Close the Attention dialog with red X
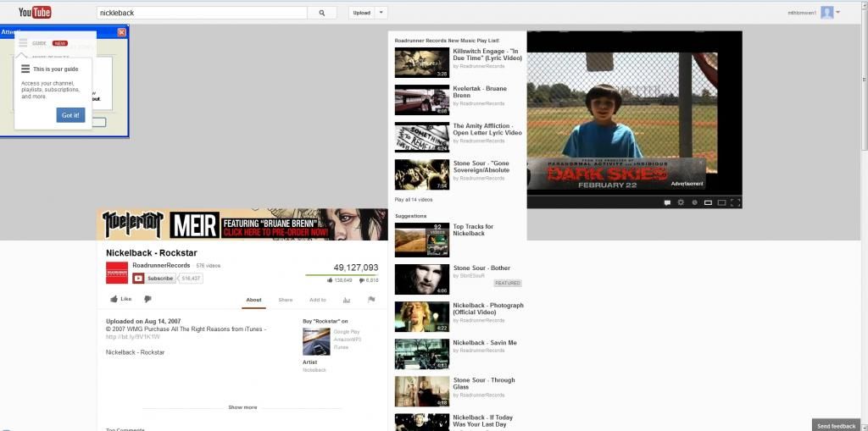 (x=121, y=32)
